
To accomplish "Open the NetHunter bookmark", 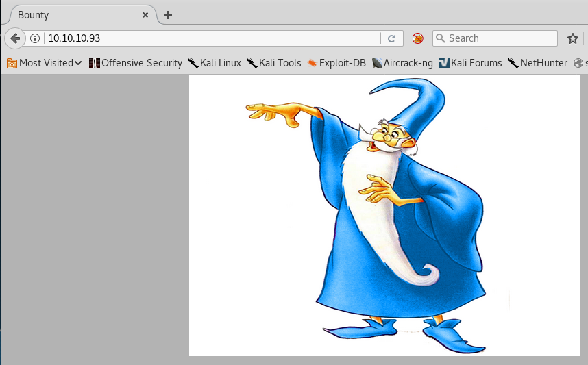I will pos(538,63).
